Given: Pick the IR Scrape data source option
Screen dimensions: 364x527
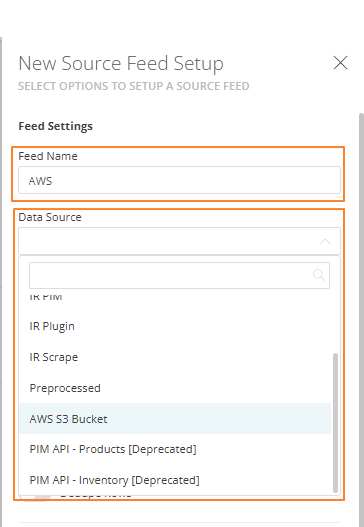Looking at the screenshot, I should [x=175, y=357].
